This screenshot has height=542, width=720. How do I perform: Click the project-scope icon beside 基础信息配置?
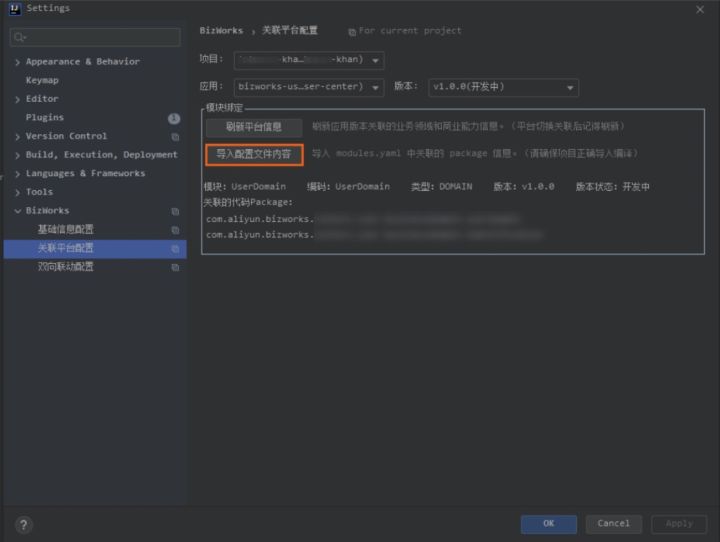point(175,230)
